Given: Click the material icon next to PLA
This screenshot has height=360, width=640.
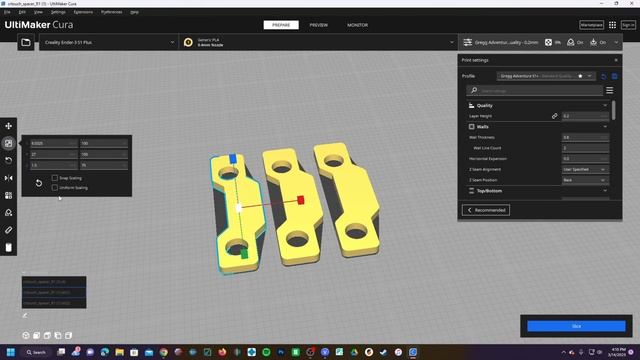Looking at the screenshot, I should [x=188, y=42].
